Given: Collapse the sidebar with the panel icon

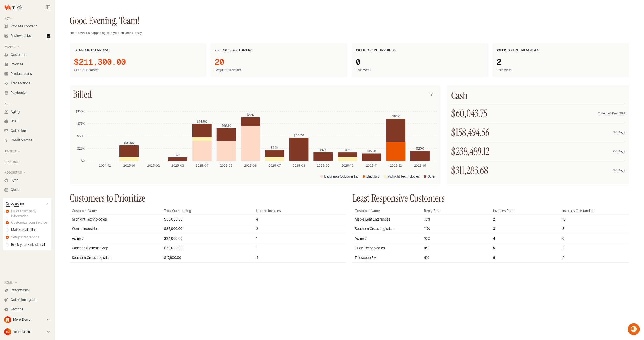Looking at the screenshot, I should point(48,7).
